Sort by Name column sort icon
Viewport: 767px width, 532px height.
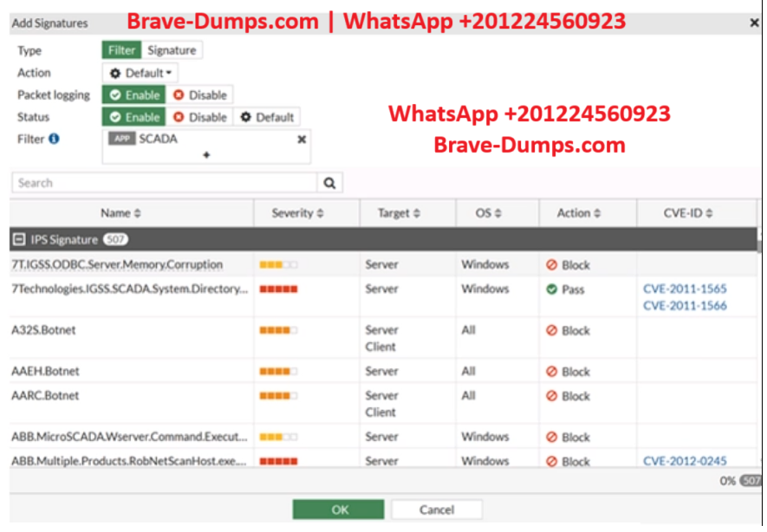pos(138,213)
